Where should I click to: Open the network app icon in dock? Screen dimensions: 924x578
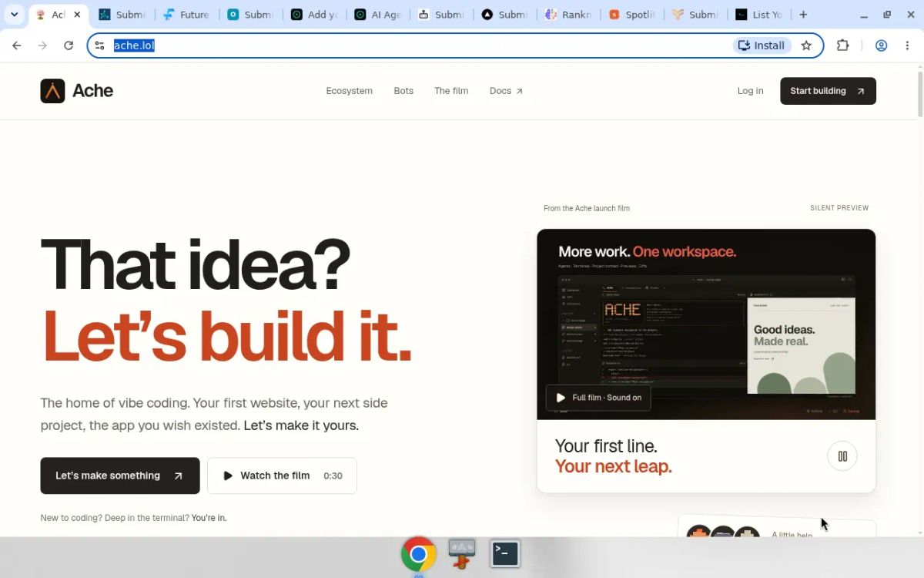point(462,553)
